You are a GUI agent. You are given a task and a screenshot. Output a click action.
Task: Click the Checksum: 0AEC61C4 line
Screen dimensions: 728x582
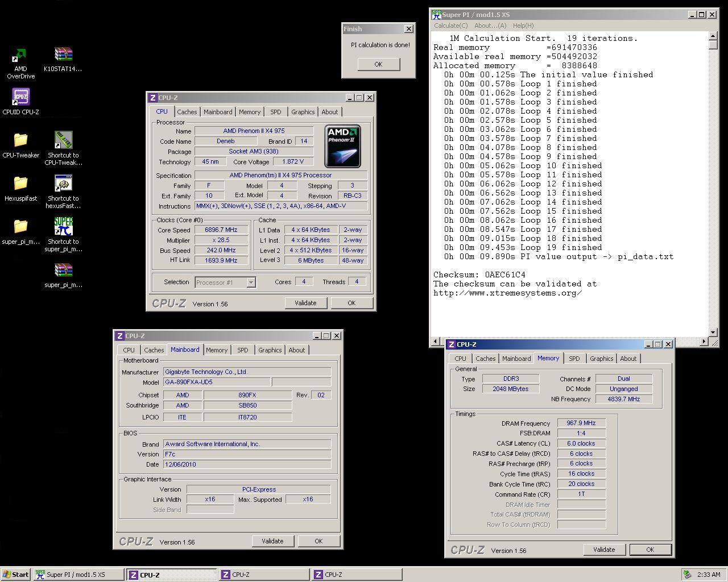(479, 275)
